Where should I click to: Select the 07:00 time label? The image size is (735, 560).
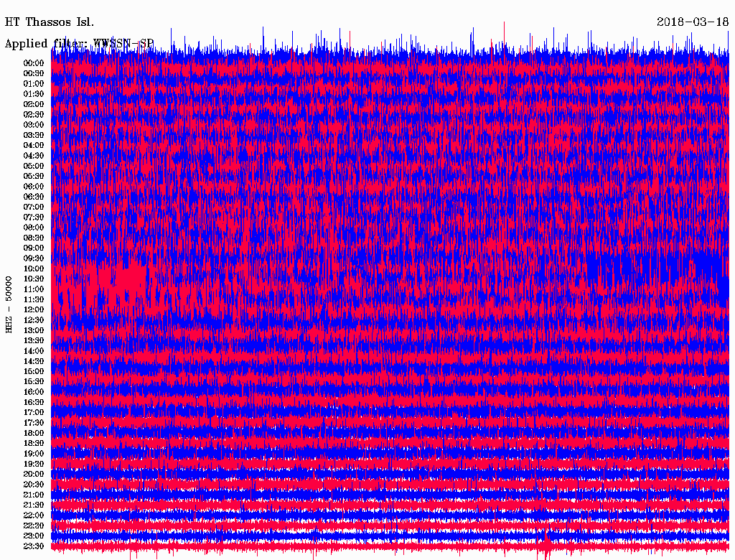pos(34,207)
